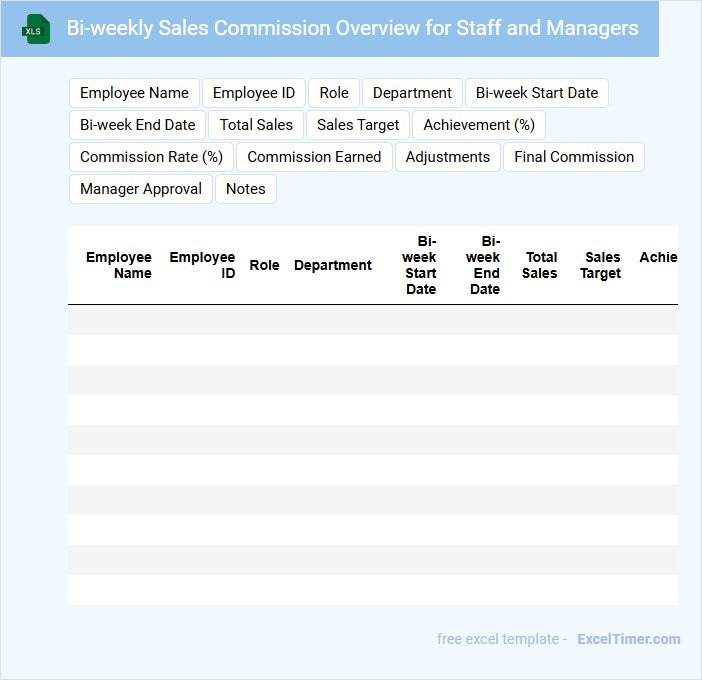Click the Final Commission tag
Screen dimensions: 702x680
[574, 157]
